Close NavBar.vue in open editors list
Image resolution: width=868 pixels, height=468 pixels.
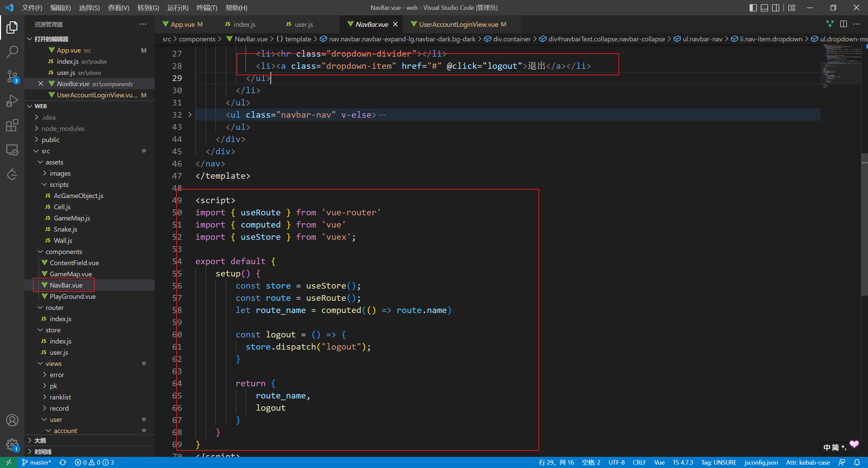(x=41, y=83)
